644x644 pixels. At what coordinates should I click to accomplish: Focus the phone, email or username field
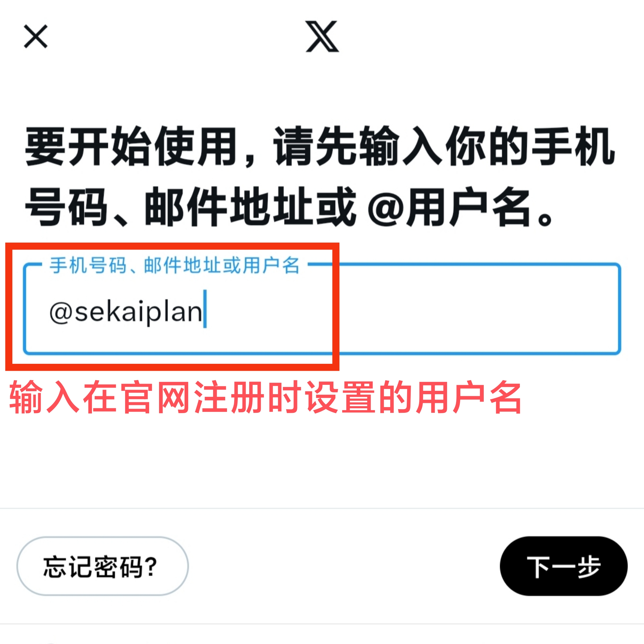coord(322,309)
